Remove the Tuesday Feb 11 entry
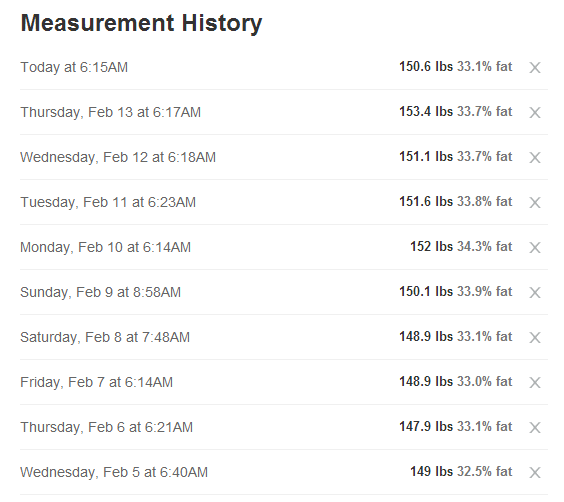Screen dimensions: 564x502 (535, 202)
